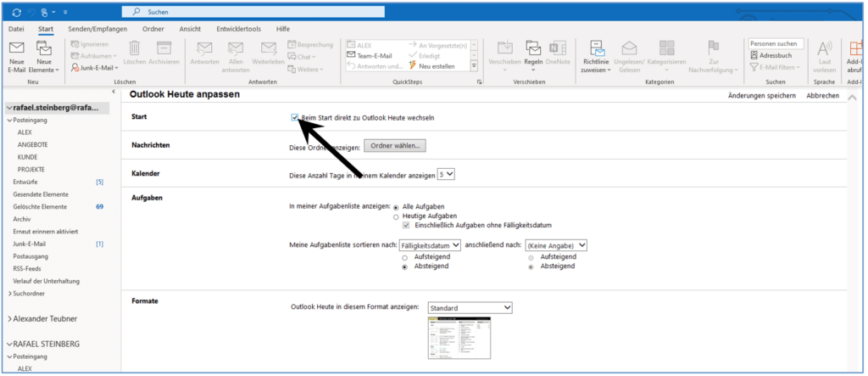This screenshot has width=868, height=376.
Task: Open the touch mode icon in title bar
Action: click(44, 12)
